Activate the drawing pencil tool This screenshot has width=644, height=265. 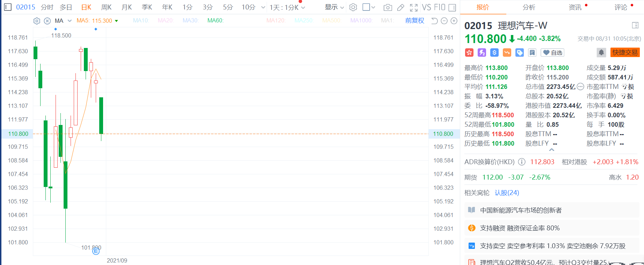[401, 7]
